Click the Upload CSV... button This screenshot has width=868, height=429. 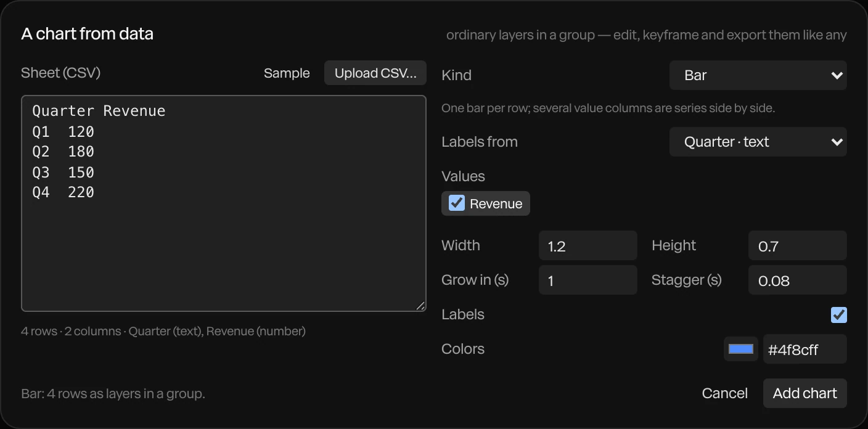pos(375,73)
